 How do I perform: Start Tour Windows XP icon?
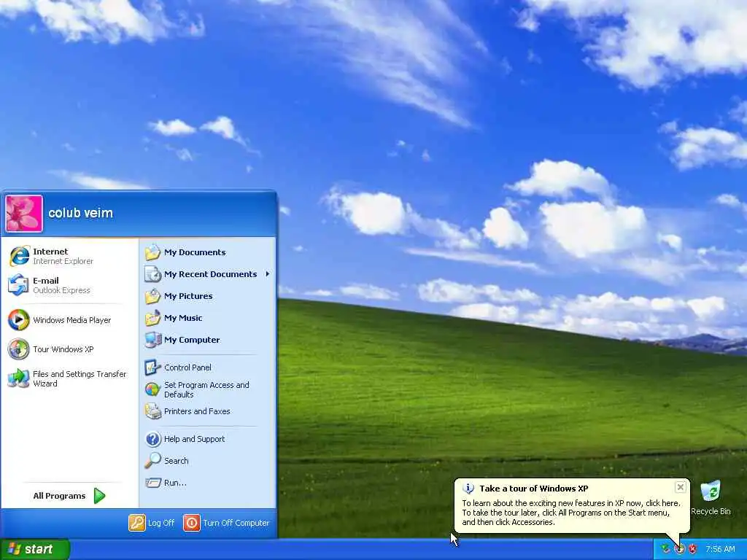pos(19,349)
